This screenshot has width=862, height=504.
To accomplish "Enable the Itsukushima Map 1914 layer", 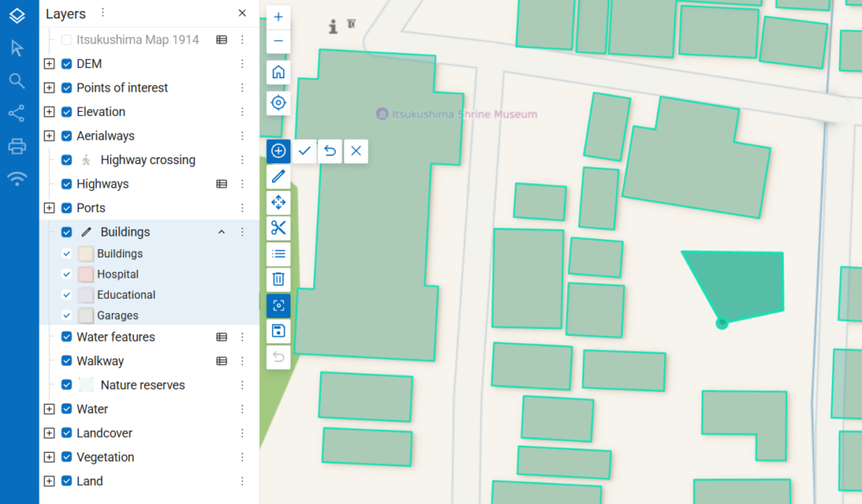I will (x=67, y=40).
